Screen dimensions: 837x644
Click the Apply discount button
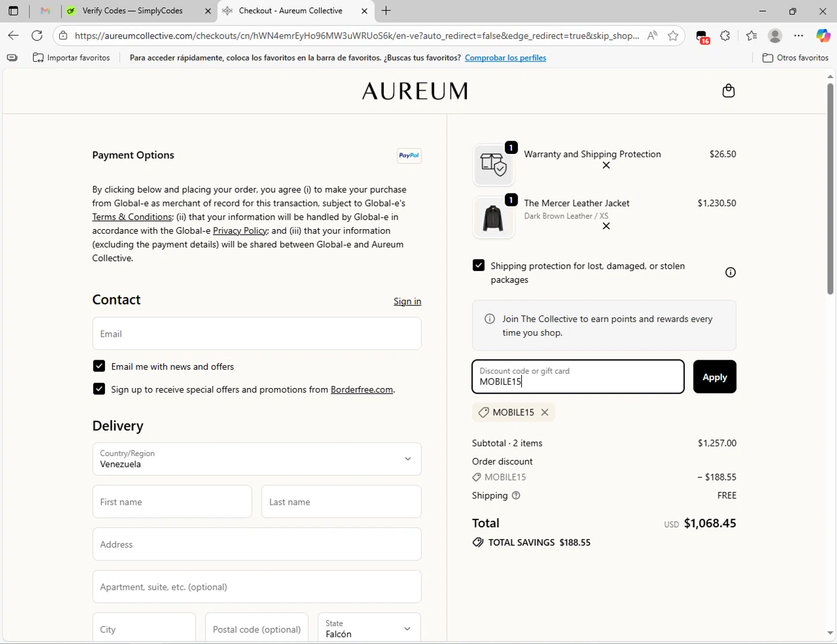pos(714,377)
